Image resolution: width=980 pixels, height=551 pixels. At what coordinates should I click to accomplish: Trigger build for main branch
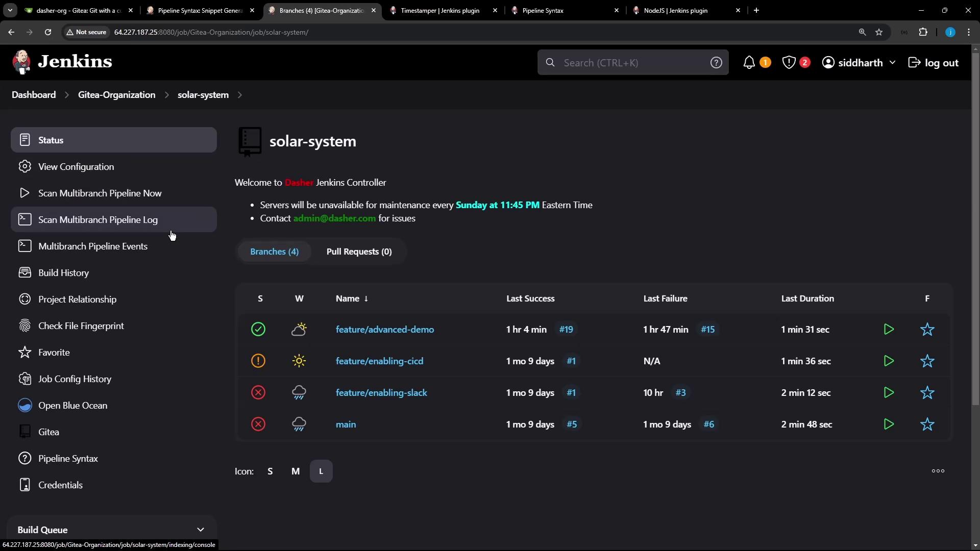(889, 424)
